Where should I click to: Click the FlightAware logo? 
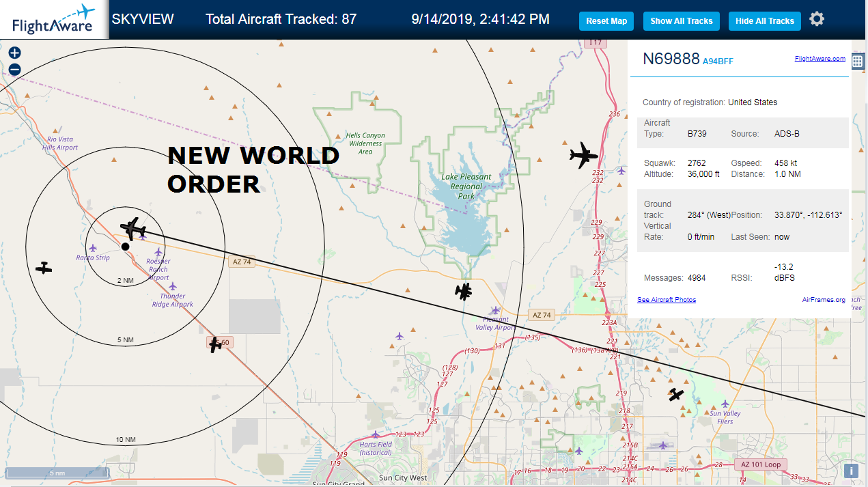54,19
